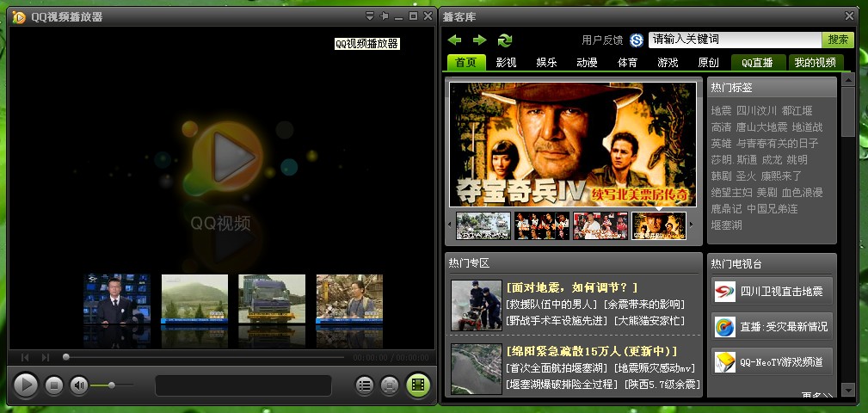Open QQ-NeoTV游戏频道 channel
The width and height of the screenshot is (868, 413).
pyautogui.click(x=772, y=362)
